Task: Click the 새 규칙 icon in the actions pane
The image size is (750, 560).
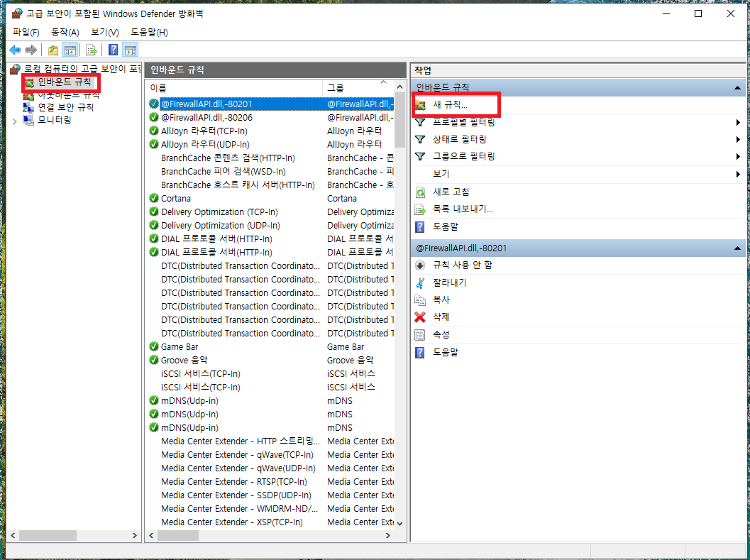Action: click(x=420, y=105)
